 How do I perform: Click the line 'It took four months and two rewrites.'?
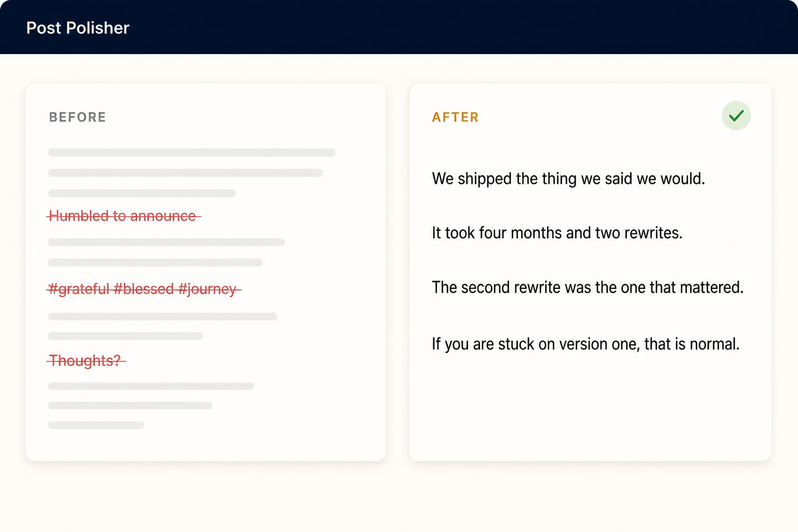point(557,233)
